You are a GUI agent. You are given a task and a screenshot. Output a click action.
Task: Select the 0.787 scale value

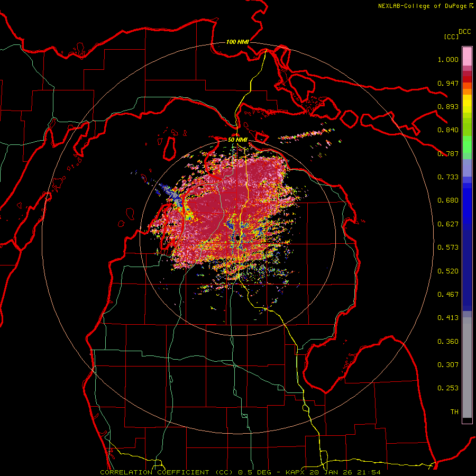point(448,153)
